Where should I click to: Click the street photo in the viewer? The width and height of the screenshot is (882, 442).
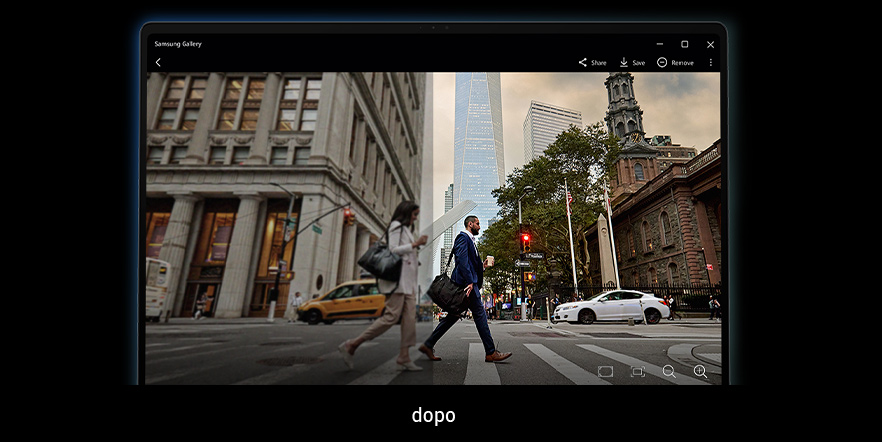click(433, 228)
